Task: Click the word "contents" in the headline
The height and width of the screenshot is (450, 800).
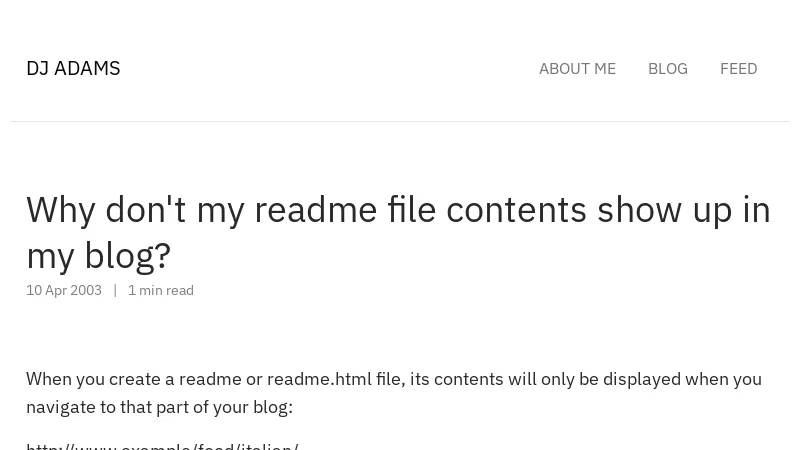Action: click(x=516, y=210)
